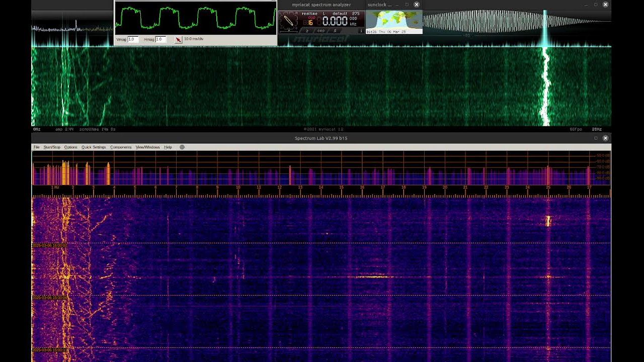Open the Quick Settings menu
The height and width of the screenshot is (362, 644).
click(x=94, y=147)
